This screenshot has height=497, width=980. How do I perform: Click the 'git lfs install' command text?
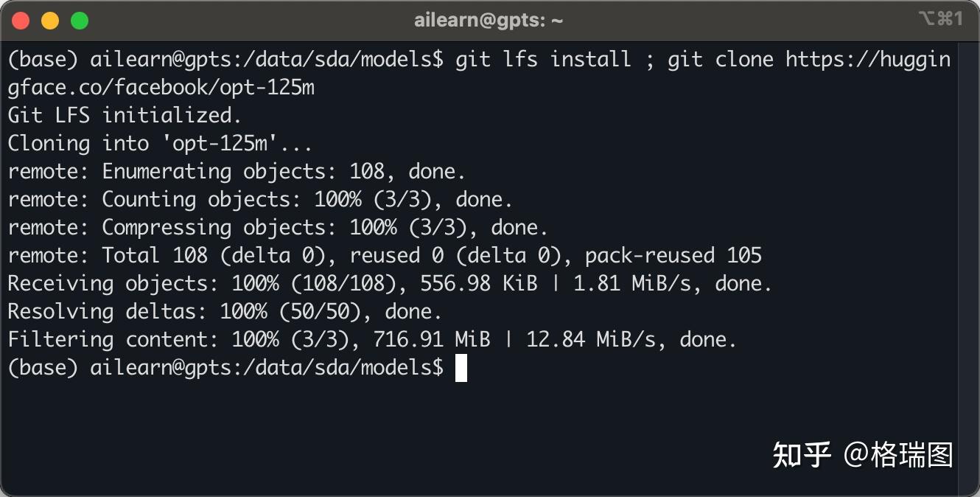pyautogui.click(x=543, y=59)
